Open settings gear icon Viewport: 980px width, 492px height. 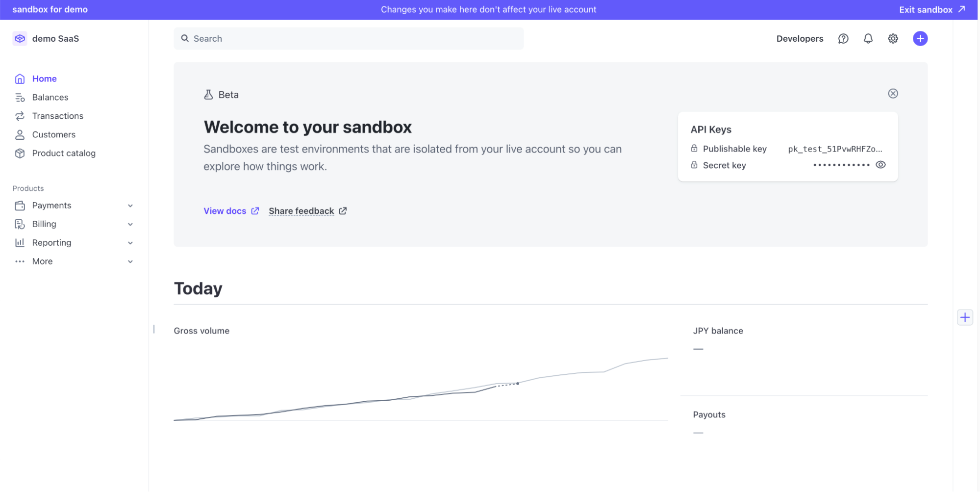tap(893, 39)
